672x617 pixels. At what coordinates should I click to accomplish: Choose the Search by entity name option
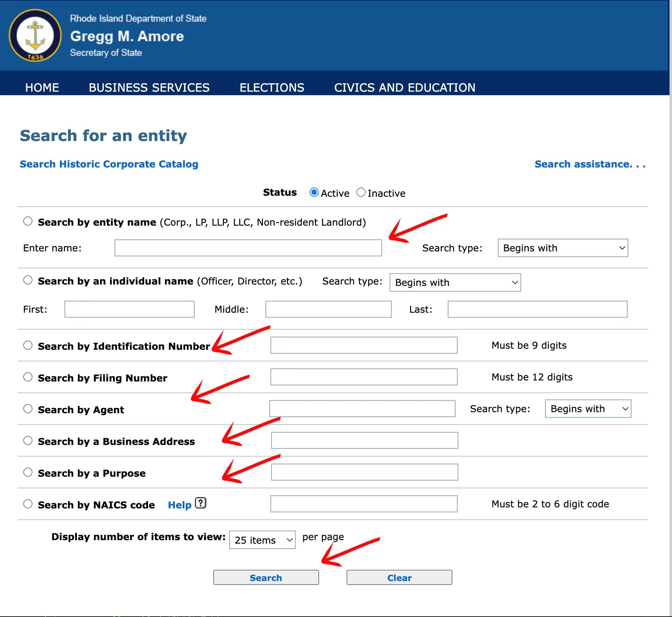pos(28,221)
